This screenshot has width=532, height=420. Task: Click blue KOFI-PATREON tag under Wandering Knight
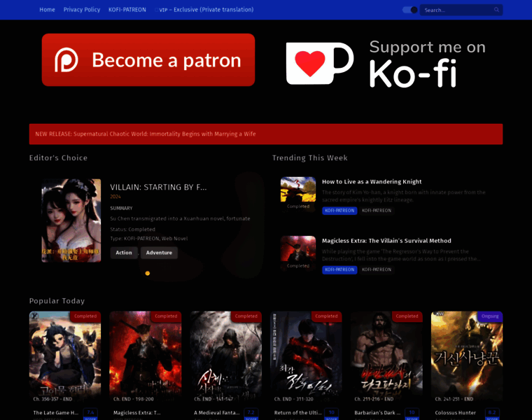pyautogui.click(x=339, y=211)
